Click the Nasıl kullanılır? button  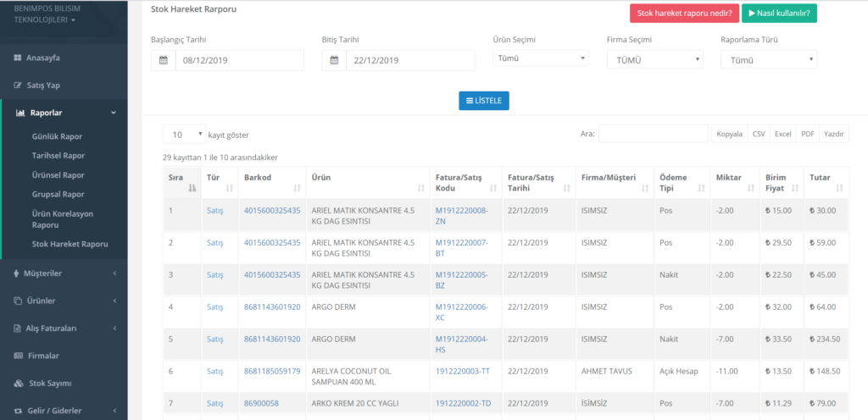[x=780, y=14]
